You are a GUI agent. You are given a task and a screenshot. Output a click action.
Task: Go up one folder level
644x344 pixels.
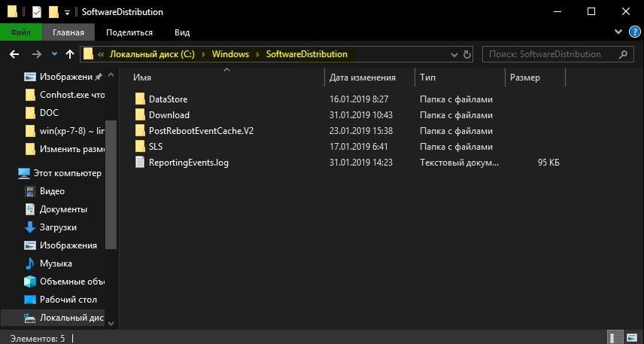[x=70, y=54]
